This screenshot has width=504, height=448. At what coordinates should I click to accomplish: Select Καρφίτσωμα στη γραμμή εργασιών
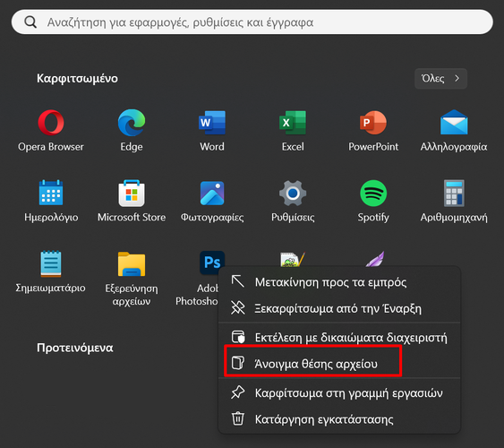pyautogui.click(x=339, y=392)
